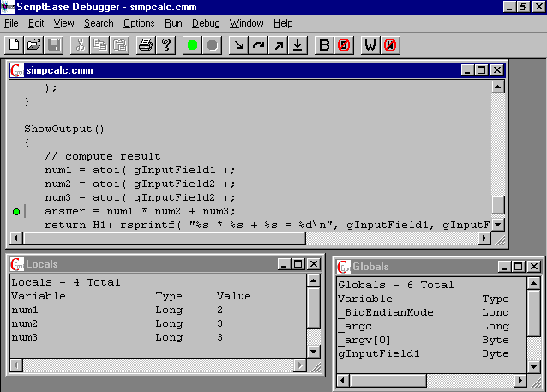Click code editor scroll right arrow
This screenshot has height=392, width=547.
point(484,238)
